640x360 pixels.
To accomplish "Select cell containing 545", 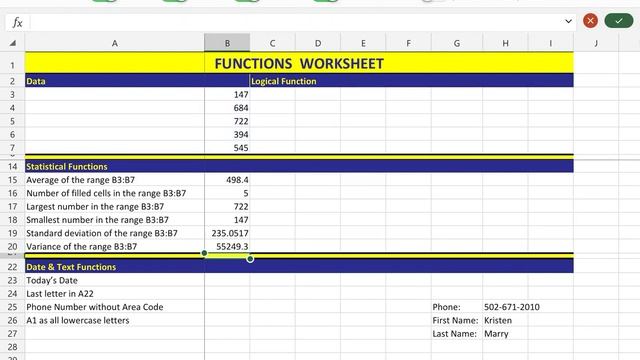I will pos(227,147).
